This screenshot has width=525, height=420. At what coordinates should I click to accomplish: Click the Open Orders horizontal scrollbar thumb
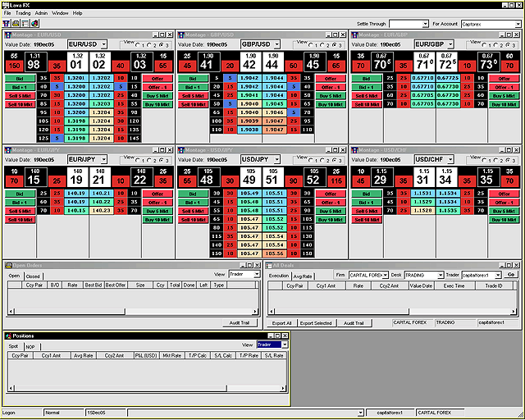70,311
